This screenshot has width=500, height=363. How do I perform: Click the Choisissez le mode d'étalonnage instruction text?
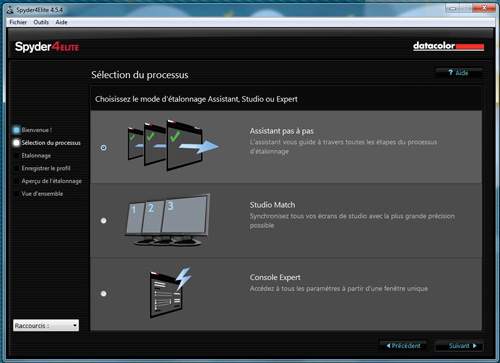click(x=196, y=99)
